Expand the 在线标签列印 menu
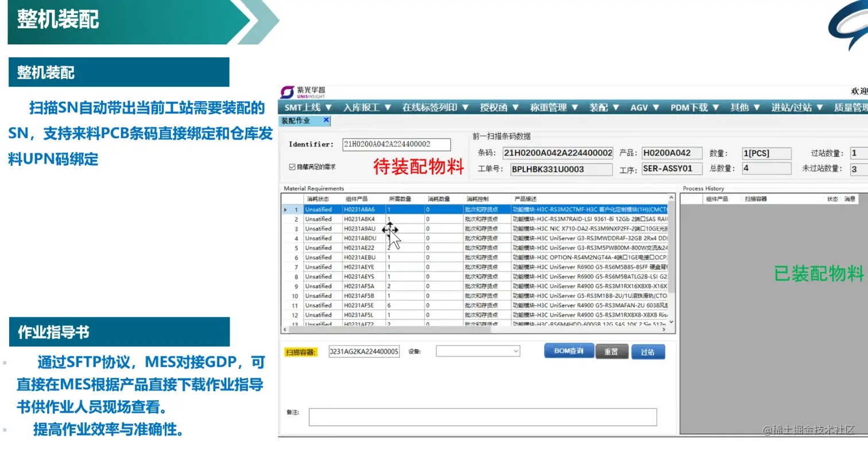 tap(435, 107)
